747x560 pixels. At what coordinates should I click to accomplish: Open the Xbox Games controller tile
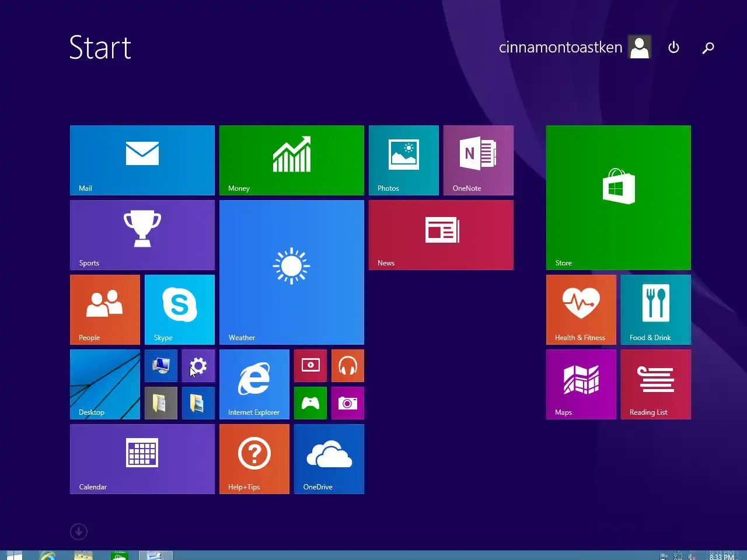pos(310,403)
